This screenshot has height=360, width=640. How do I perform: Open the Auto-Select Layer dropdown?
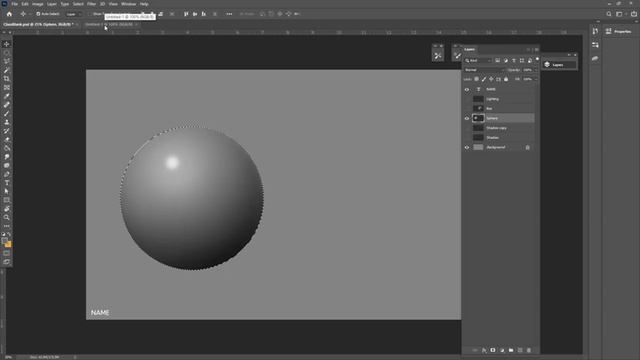(74, 14)
